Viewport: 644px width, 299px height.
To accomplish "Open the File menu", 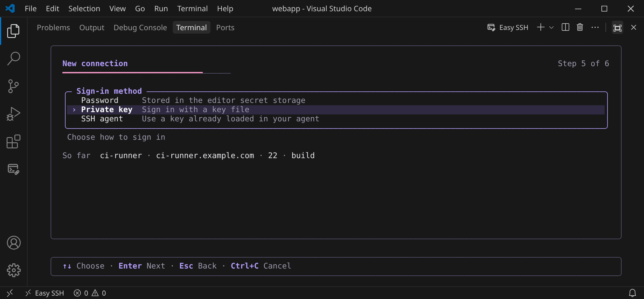I will [x=31, y=9].
